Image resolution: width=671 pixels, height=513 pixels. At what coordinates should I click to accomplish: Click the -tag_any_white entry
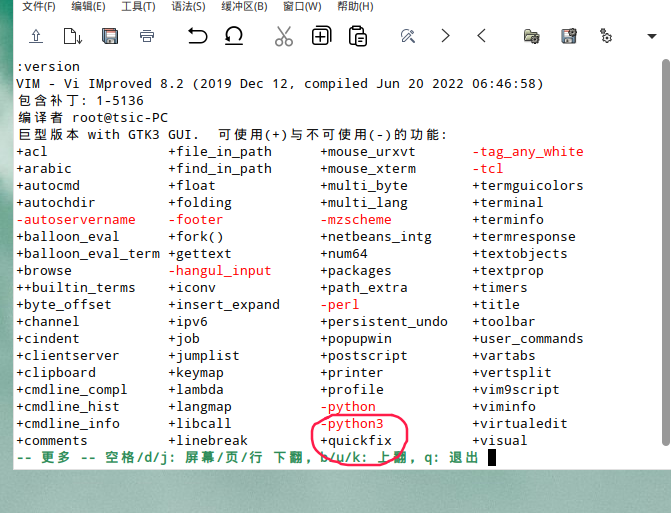528,151
